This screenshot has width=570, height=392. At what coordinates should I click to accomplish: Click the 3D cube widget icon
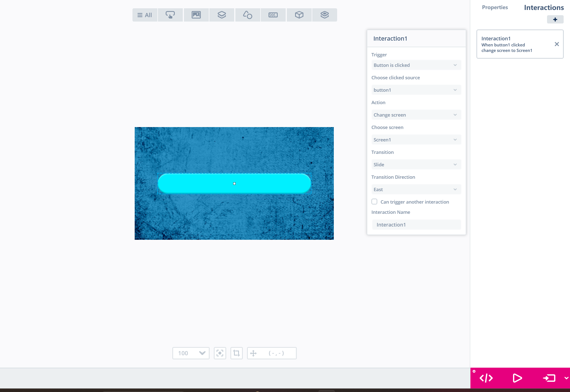pyautogui.click(x=299, y=15)
